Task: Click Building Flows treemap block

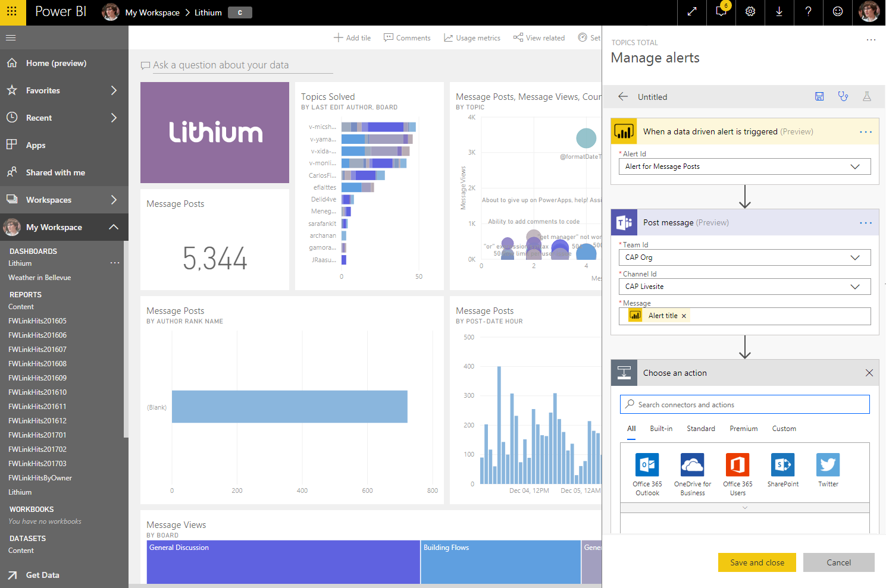Action: click(500, 562)
